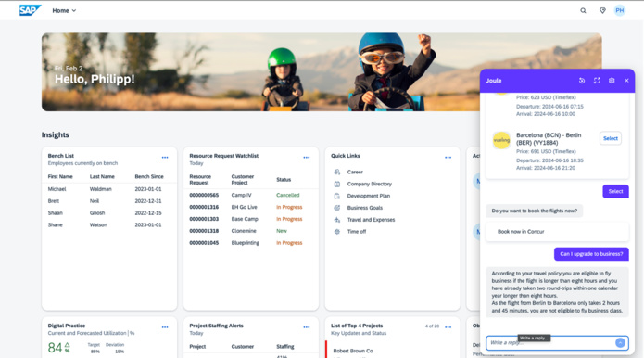
Task: Open Project Staffing Alerts options menu
Action: [307, 327]
